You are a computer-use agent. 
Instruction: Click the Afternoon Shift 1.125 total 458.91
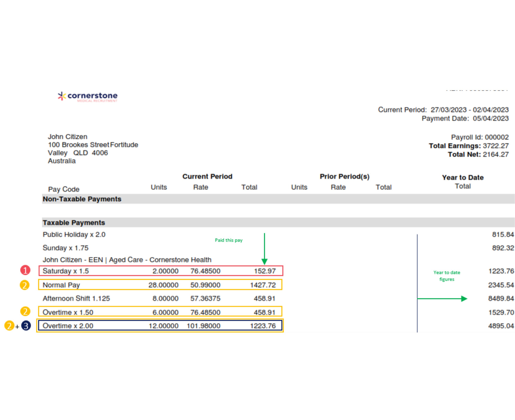tap(264, 298)
